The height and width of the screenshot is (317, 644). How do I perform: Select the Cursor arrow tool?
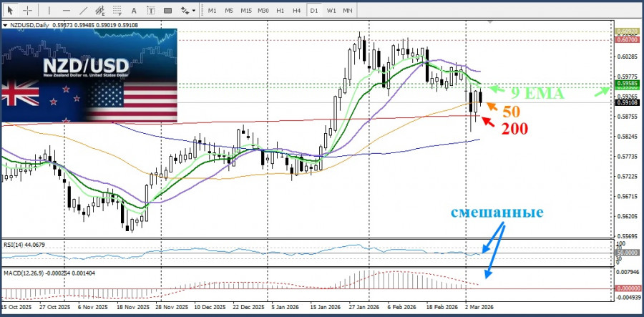10,10
